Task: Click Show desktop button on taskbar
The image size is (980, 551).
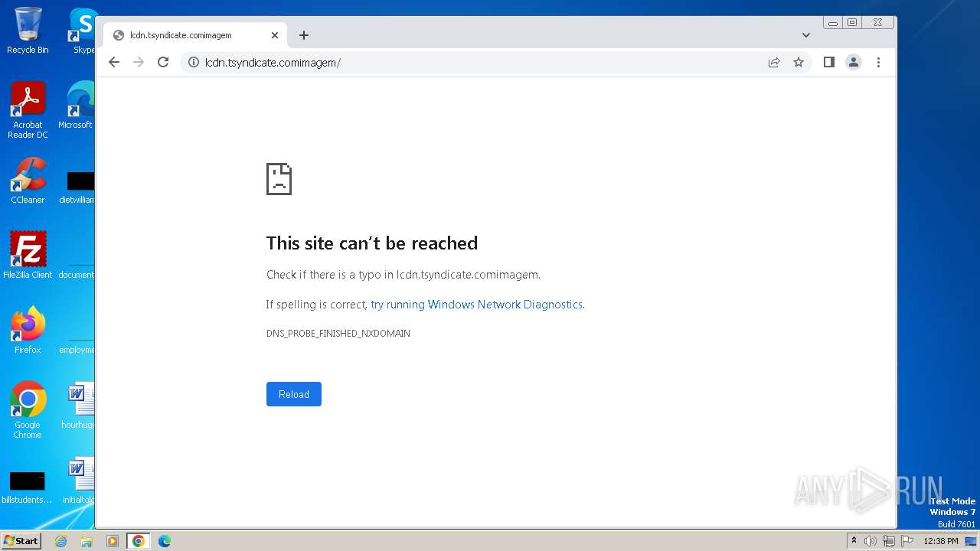Action: [x=971, y=541]
